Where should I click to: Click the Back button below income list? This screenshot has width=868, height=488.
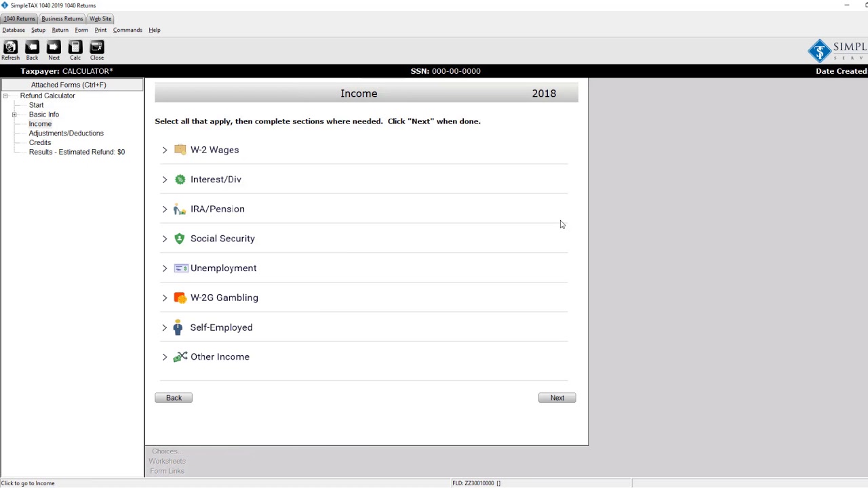coord(174,398)
